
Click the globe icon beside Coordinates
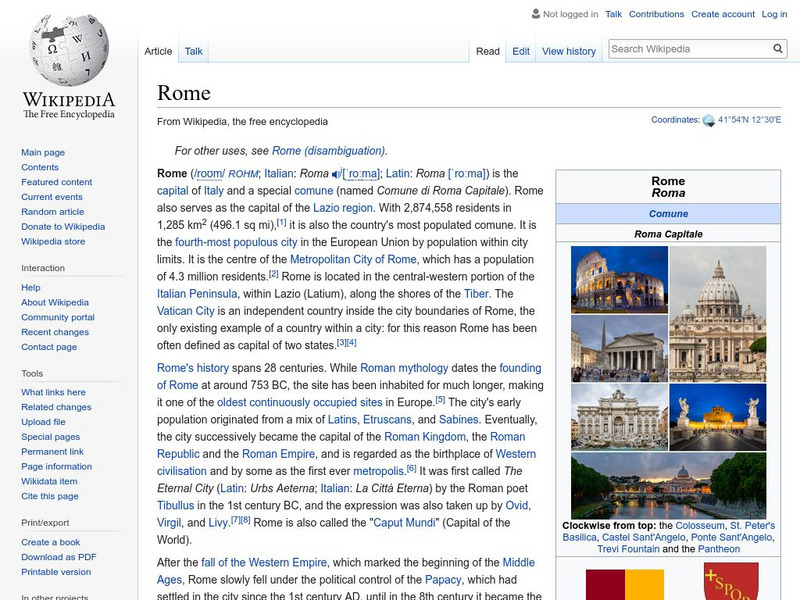pos(709,121)
